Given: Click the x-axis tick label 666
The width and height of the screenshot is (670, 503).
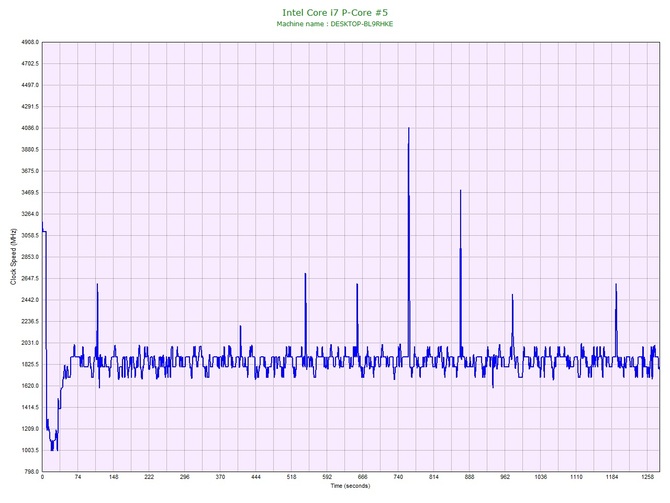Looking at the screenshot, I should [363, 477].
